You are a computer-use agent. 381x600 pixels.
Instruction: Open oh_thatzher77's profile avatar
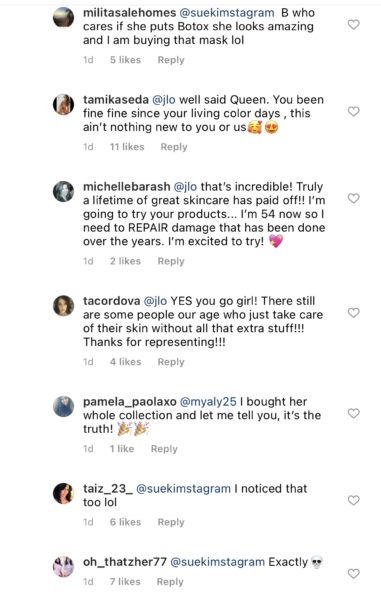[x=63, y=567]
